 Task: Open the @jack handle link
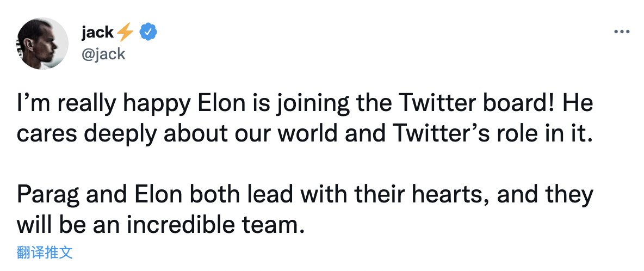point(103,53)
